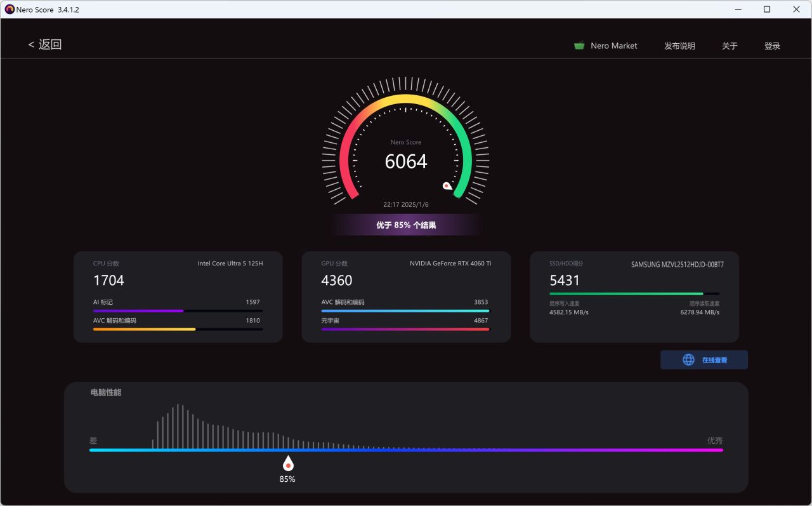This screenshot has height=506, width=812.
Task: Click the total Nero Score 6064
Action: pos(406,161)
